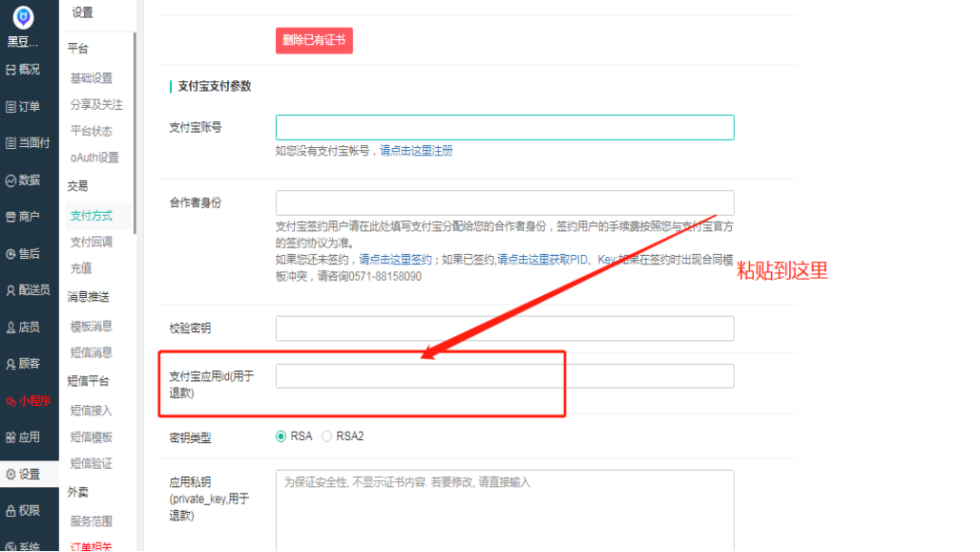Open 小程序 mini-program icon in sidebar
Screen dimensions: 980x552
click(x=10, y=401)
